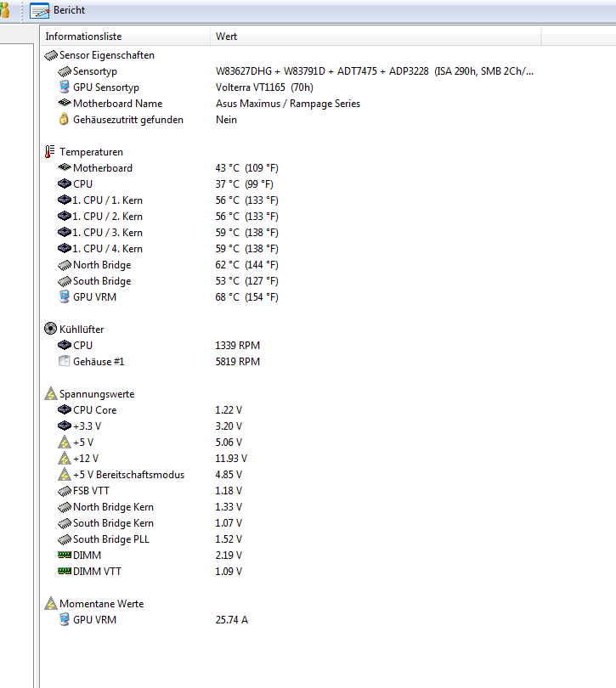The image size is (616, 688).
Task: Click the CPU temperature chip icon
Action: pyautogui.click(x=65, y=183)
